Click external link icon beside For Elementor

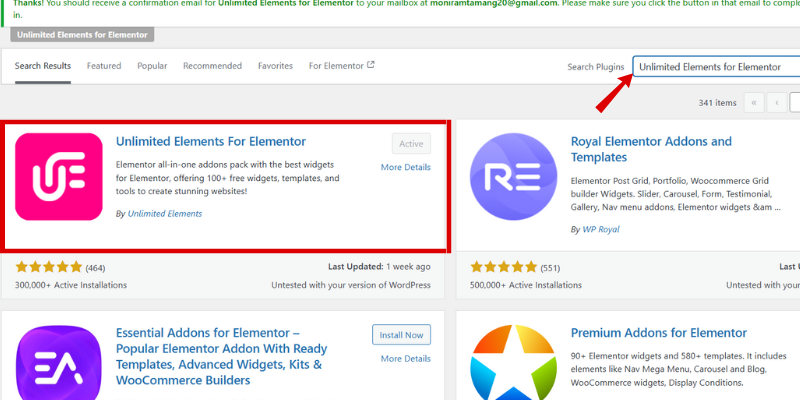coord(371,65)
